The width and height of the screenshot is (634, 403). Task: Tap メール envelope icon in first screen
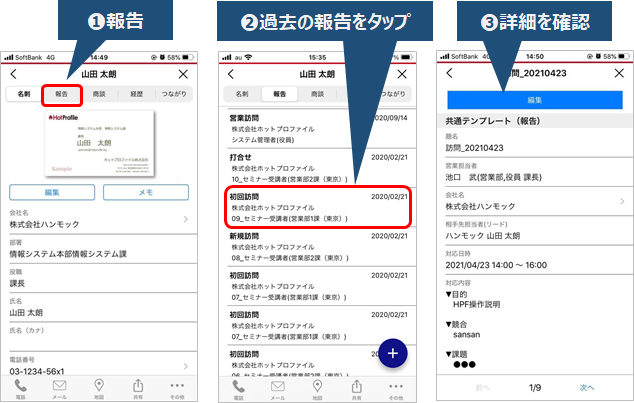click(59, 389)
